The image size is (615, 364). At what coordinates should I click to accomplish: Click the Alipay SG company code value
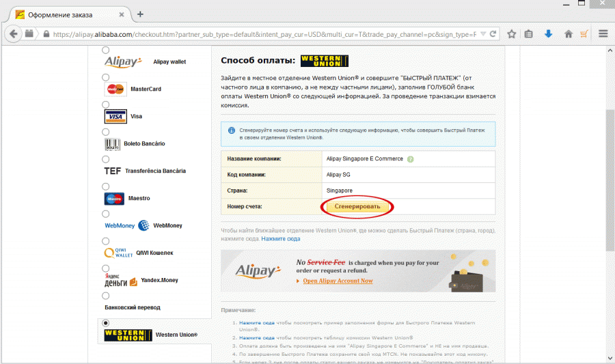point(338,175)
